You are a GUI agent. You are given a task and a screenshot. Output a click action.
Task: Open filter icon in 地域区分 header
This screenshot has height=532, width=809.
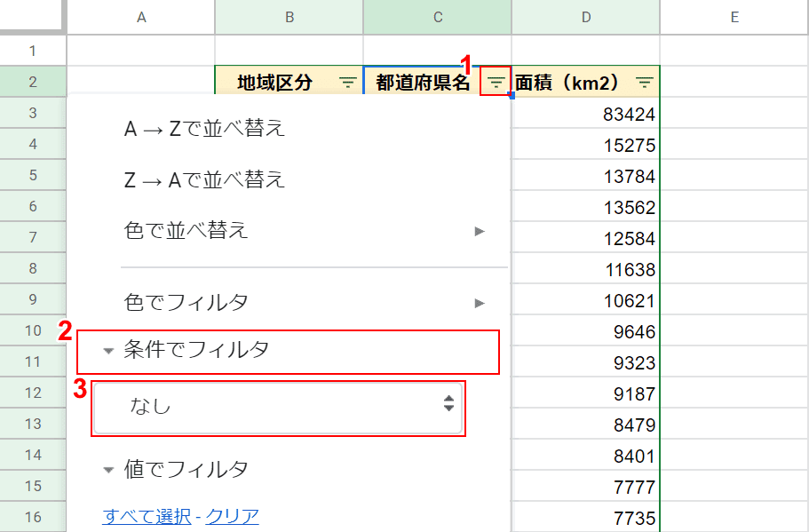click(348, 82)
